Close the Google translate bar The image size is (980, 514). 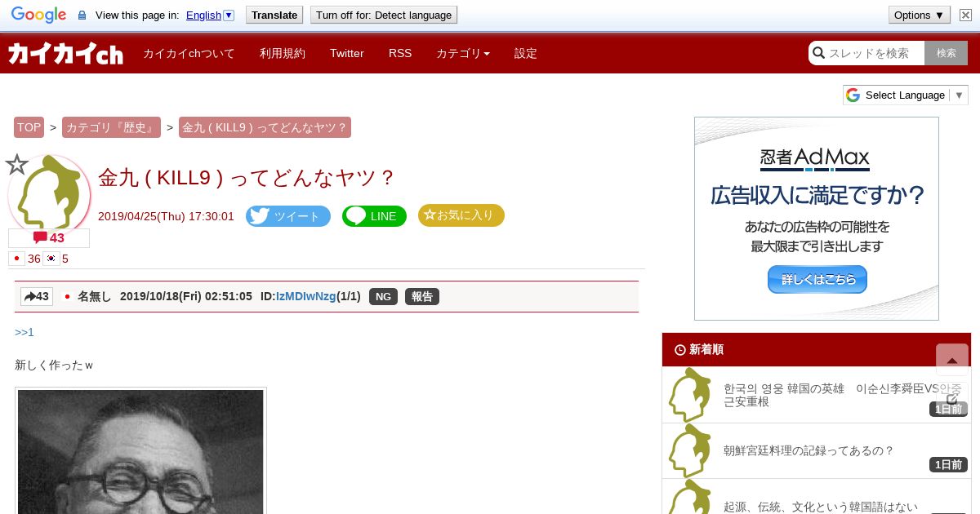(964, 15)
